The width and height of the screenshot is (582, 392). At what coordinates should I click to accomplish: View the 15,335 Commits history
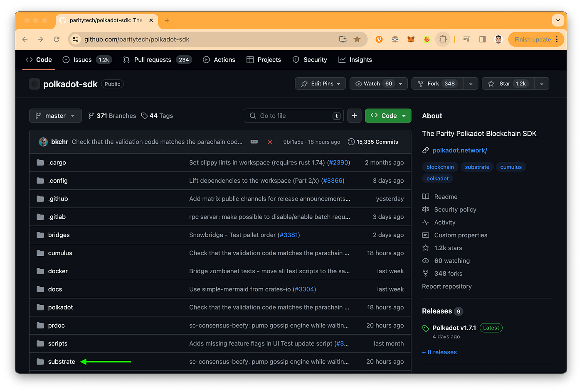click(373, 142)
